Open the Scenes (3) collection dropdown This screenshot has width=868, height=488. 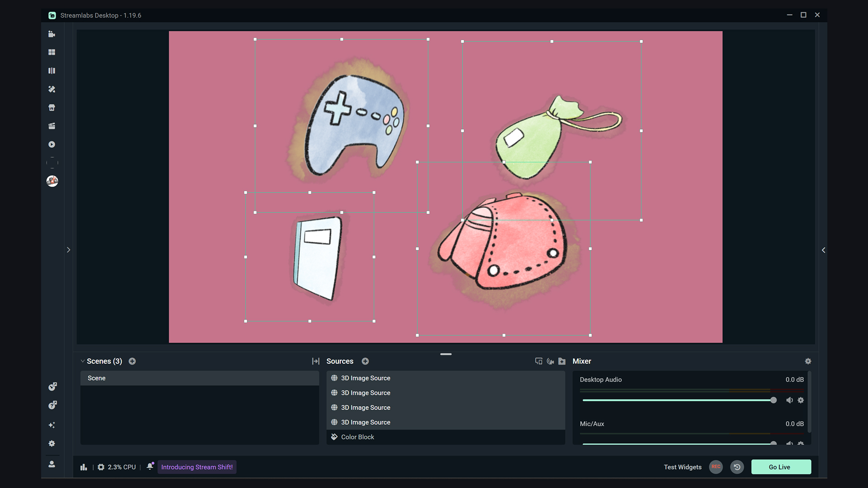click(x=101, y=361)
